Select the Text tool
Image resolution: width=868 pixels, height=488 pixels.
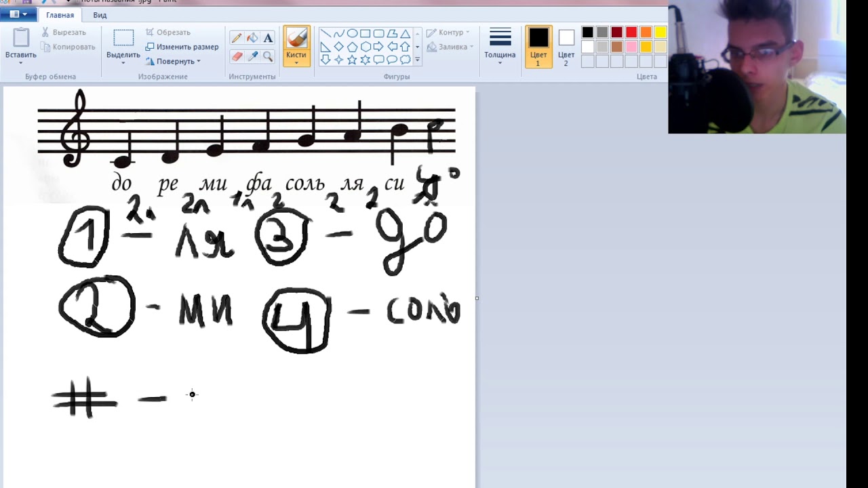(268, 38)
